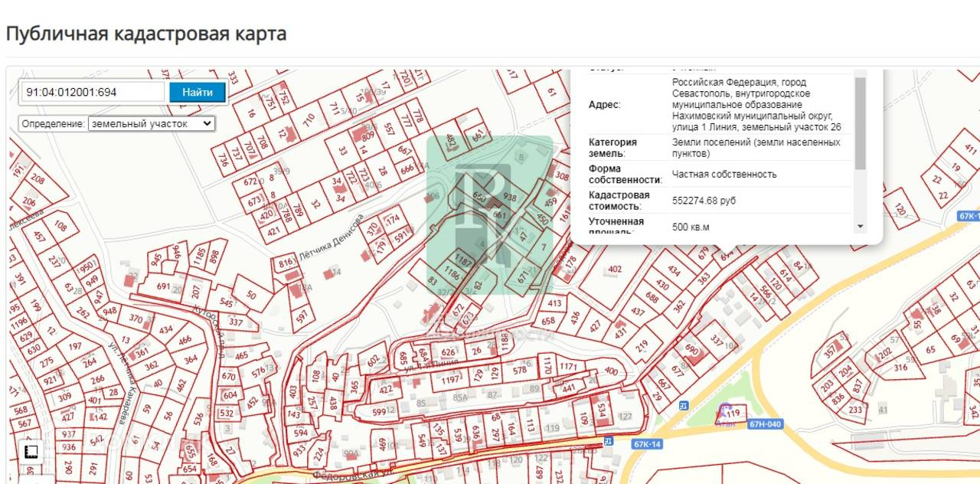Select parcel 316 on the map

pos(900,368)
